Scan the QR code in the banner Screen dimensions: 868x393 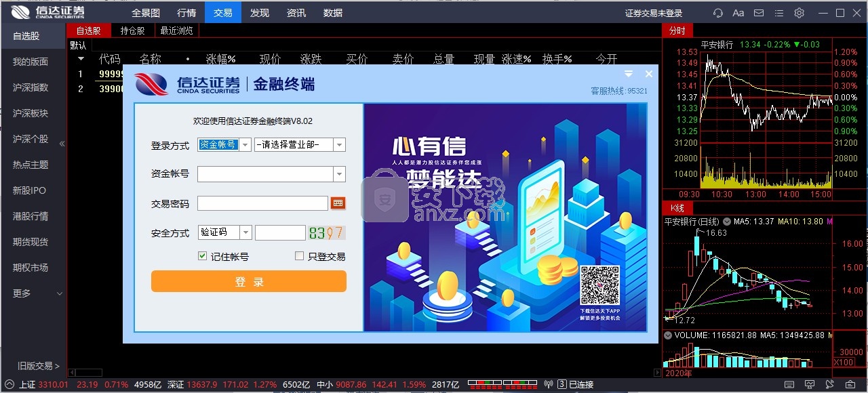600,285
